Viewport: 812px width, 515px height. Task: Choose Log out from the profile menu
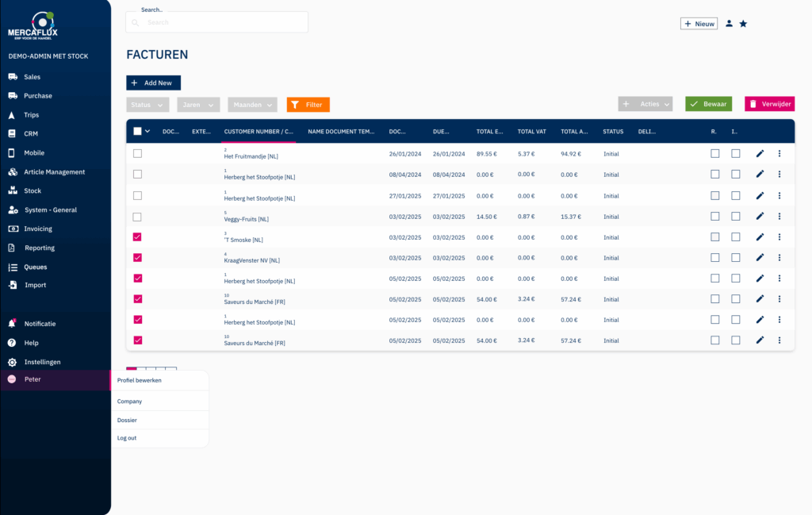(x=127, y=438)
